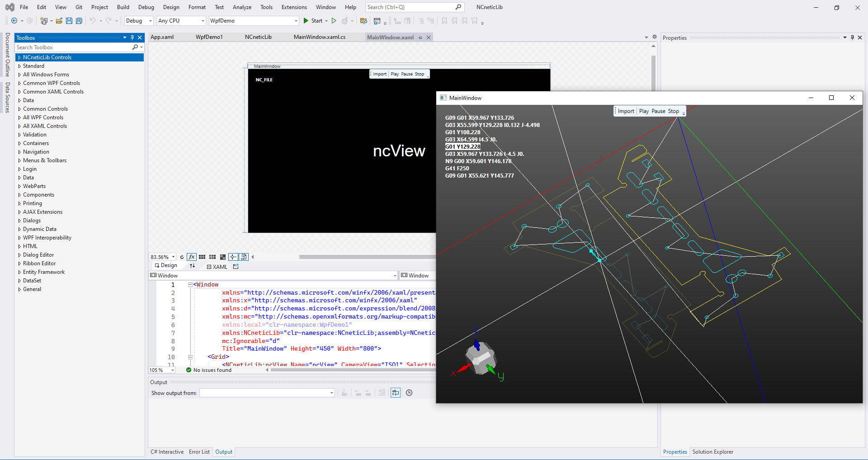The image size is (868, 460).
Task: Click the Search Toolbox input field
Action: (73, 47)
